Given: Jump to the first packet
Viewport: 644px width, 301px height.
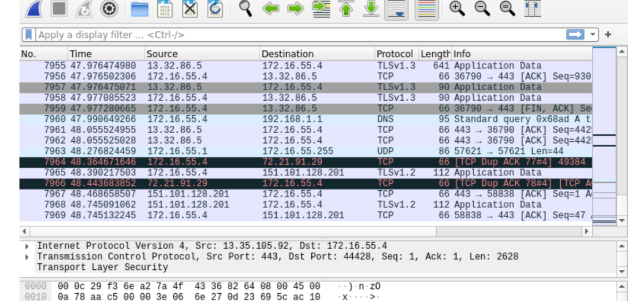Looking at the screenshot, I should tap(346, 8).
